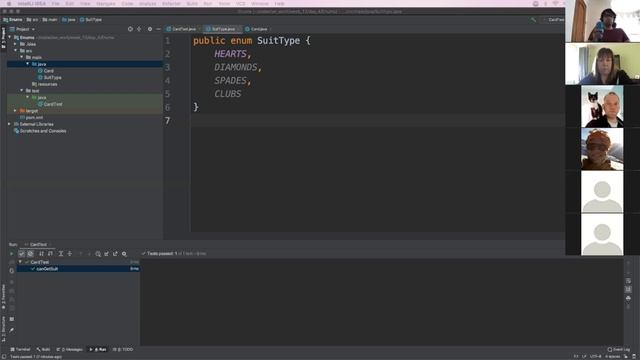This screenshot has height=360, width=640.
Task: Select pom.xml in project tree
Action: 31,118
